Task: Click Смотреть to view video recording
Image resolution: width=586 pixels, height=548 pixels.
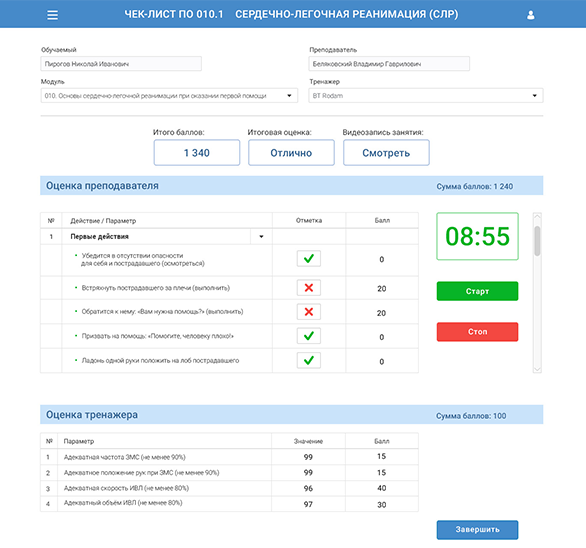Action: [386, 153]
